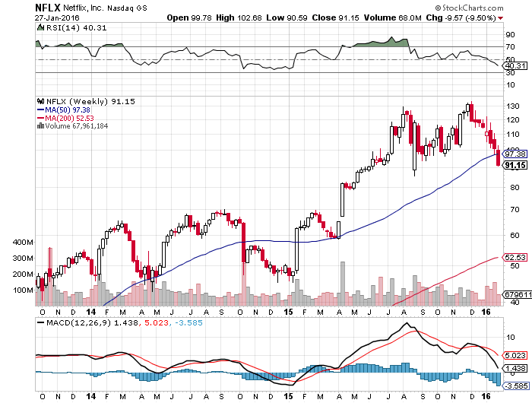Click the volume bars icon in legend
Image resolution: width=532 pixels, height=403 pixels.
tap(41, 125)
